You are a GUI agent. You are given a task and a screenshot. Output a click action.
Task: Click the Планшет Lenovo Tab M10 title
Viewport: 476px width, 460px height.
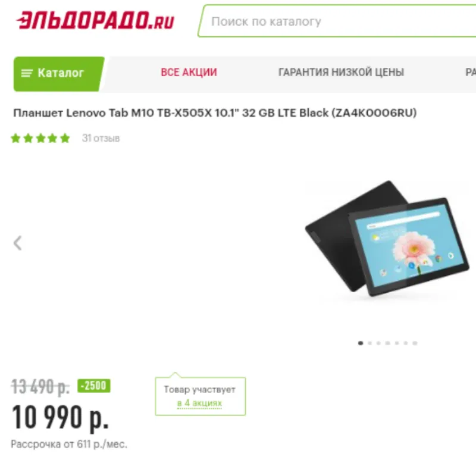click(x=215, y=113)
